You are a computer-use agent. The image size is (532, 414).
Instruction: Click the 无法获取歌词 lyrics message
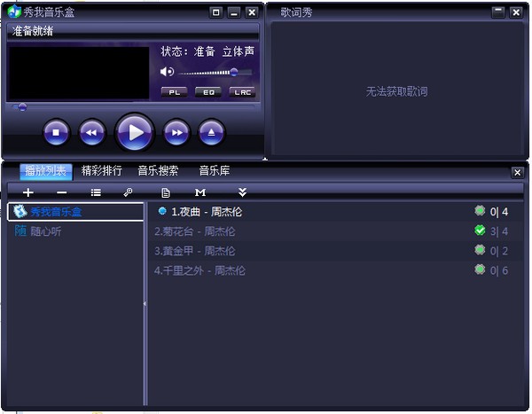click(x=396, y=91)
